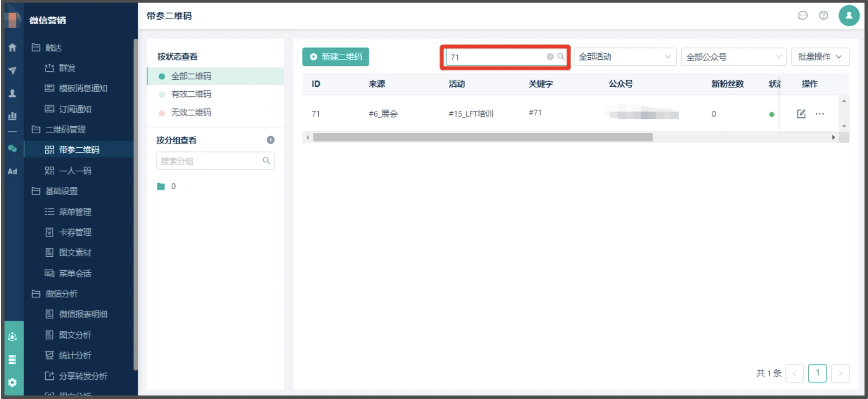Viewport: 868px width, 399px height.
Task: Click the 关键字 column header
Action: click(540, 84)
